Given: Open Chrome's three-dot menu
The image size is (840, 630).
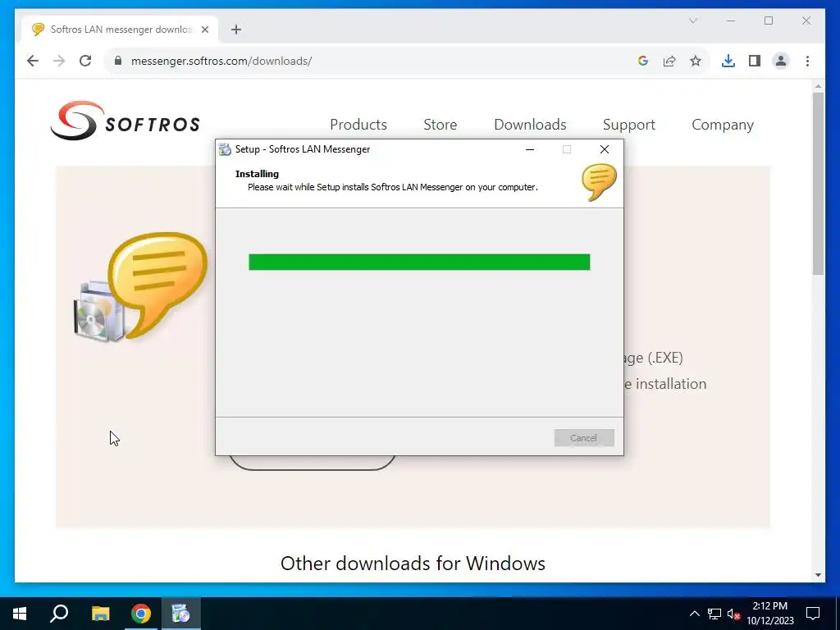Looking at the screenshot, I should point(807,61).
